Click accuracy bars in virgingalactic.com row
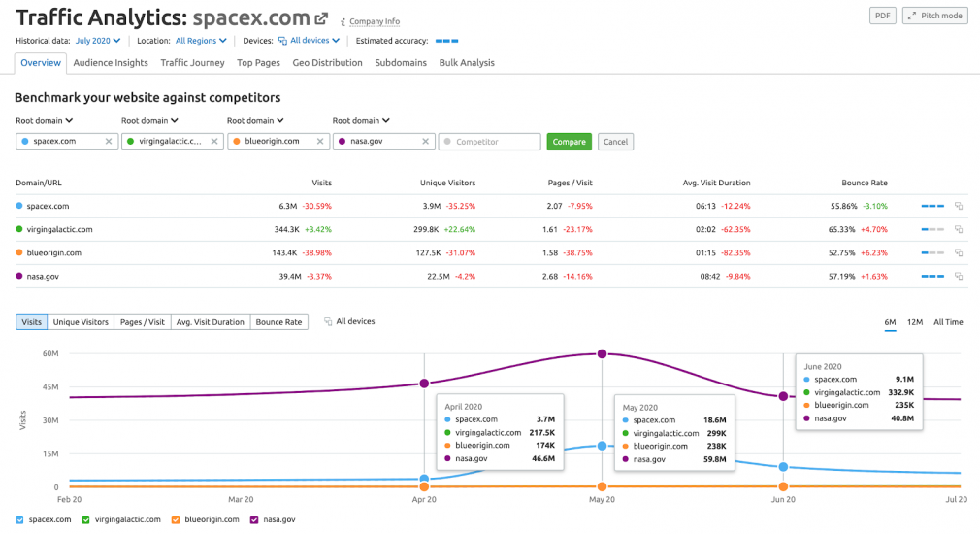Image resolution: width=980 pixels, height=534 pixels. click(932, 229)
